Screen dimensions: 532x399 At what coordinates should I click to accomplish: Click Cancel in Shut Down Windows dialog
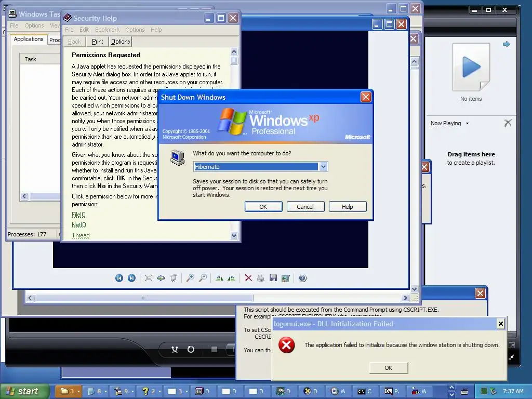305,207
